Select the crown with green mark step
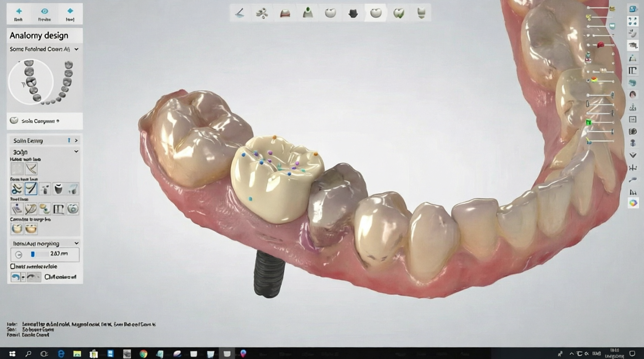 coord(399,14)
